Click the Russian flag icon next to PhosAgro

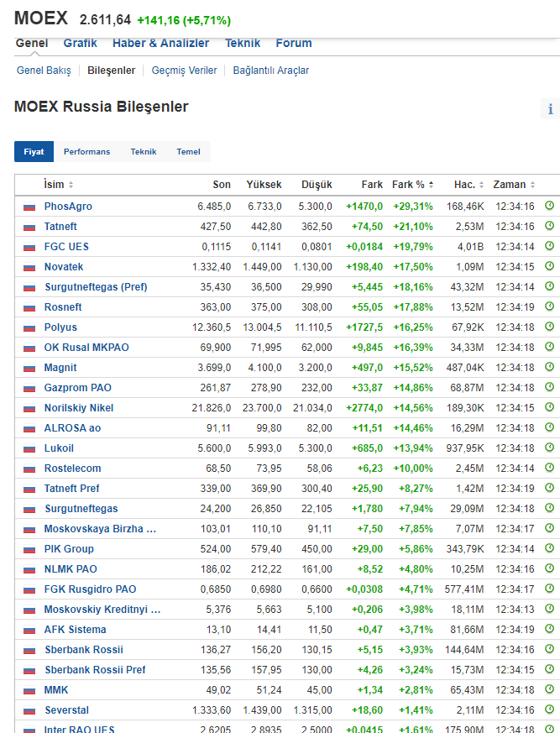tap(29, 207)
